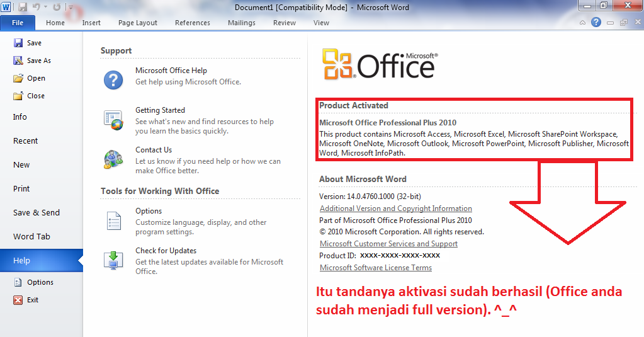Click the Options icon in left sidebar
This screenshot has width=644, height=337.
(18, 282)
